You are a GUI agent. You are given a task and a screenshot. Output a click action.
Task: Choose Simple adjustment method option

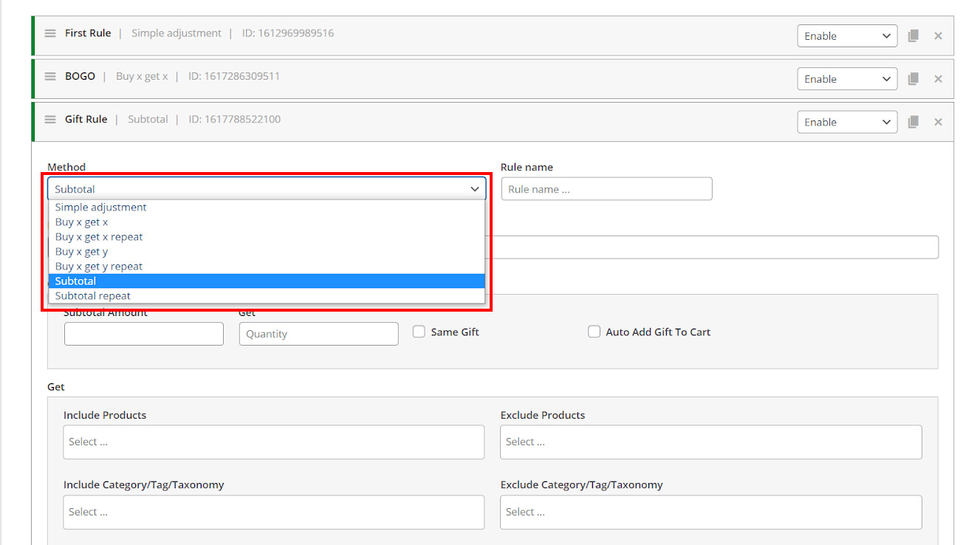point(267,208)
